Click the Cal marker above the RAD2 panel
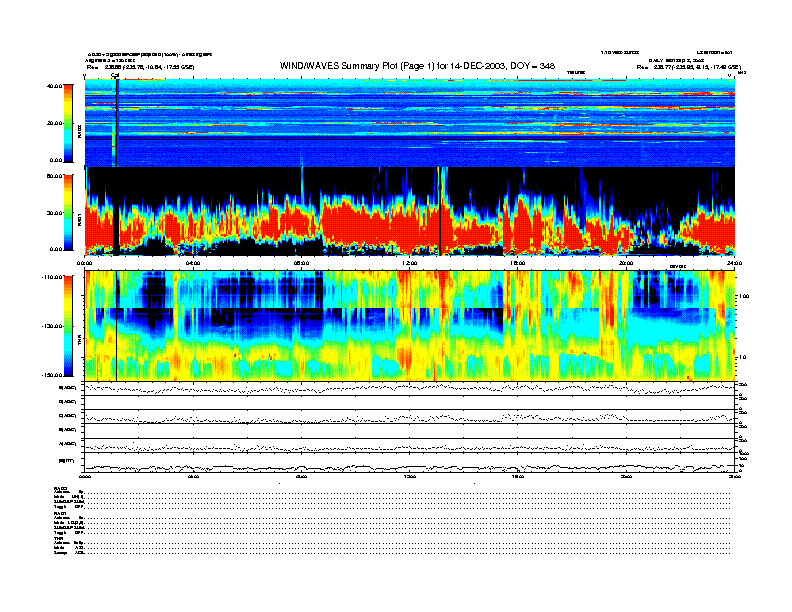This screenshot has width=792, height=612. point(115,76)
